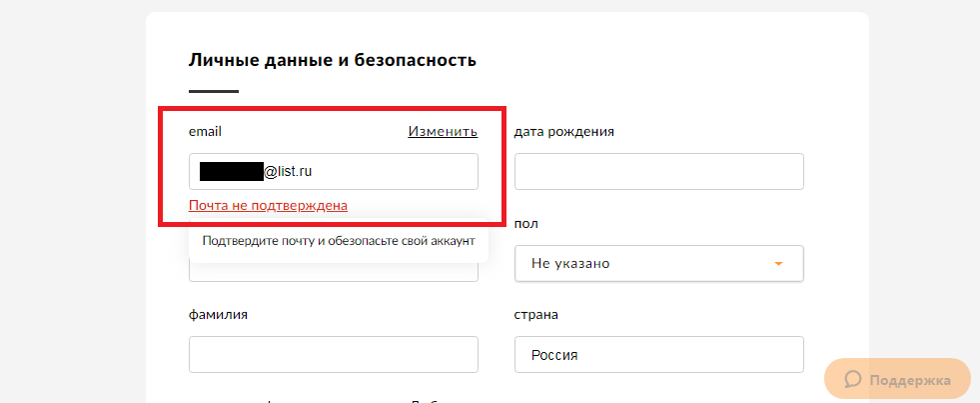Click the дата рождения label

[x=563, y=132]
